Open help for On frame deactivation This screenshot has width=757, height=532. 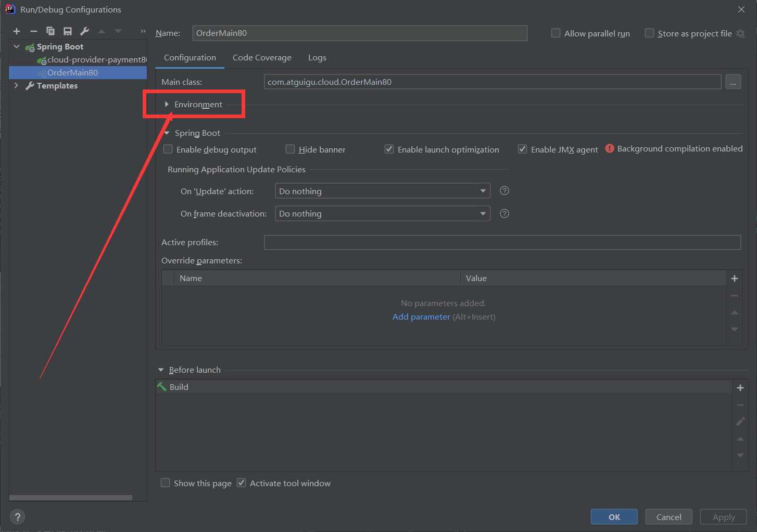(504, 213)
